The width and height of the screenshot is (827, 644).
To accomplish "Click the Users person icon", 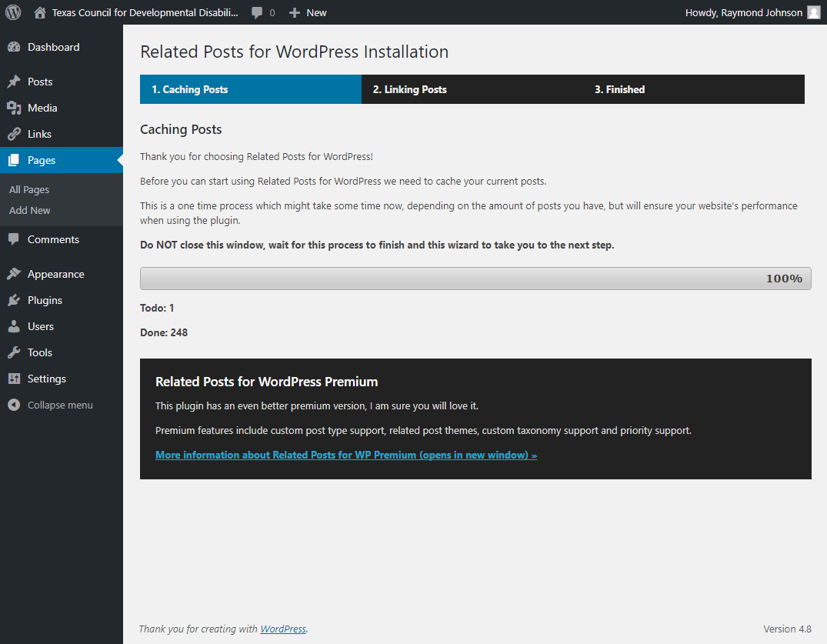I will pos(14,326).
